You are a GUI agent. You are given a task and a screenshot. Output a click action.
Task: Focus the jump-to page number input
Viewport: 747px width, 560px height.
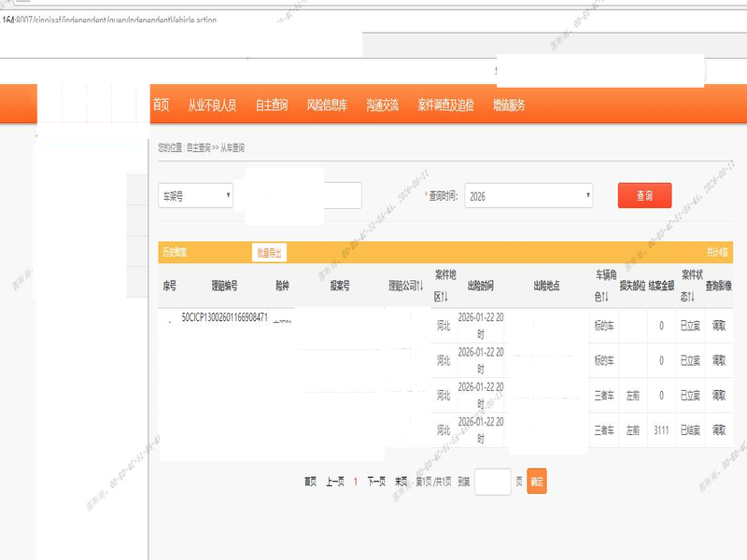point(493,482)
